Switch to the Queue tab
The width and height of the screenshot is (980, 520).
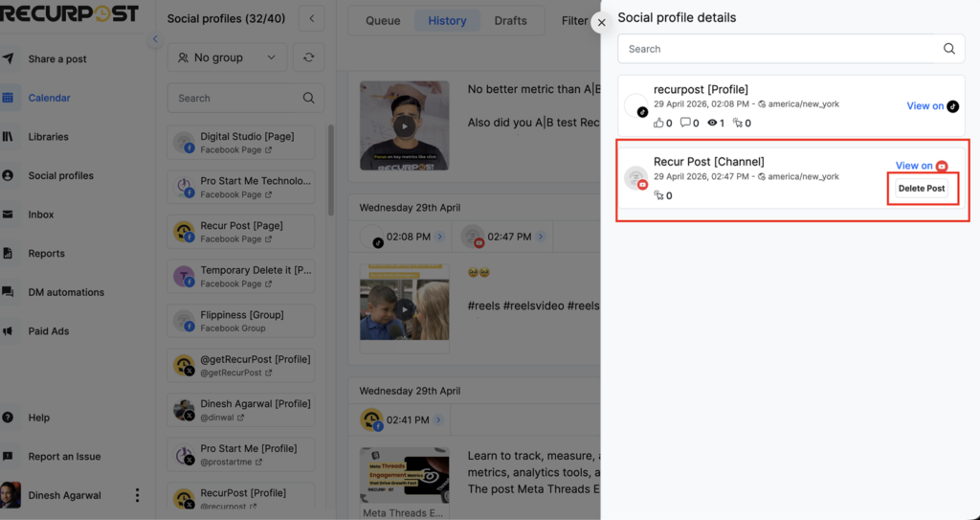point(383,21)
